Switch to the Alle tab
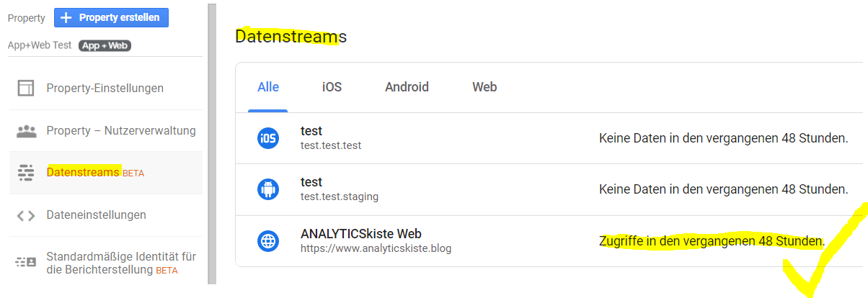868x298 pixels. point(268,87)
